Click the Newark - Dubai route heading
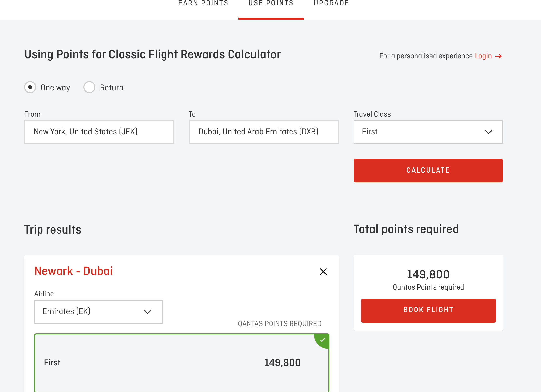Screen dimensions: 541x392 tap(73, 271)
